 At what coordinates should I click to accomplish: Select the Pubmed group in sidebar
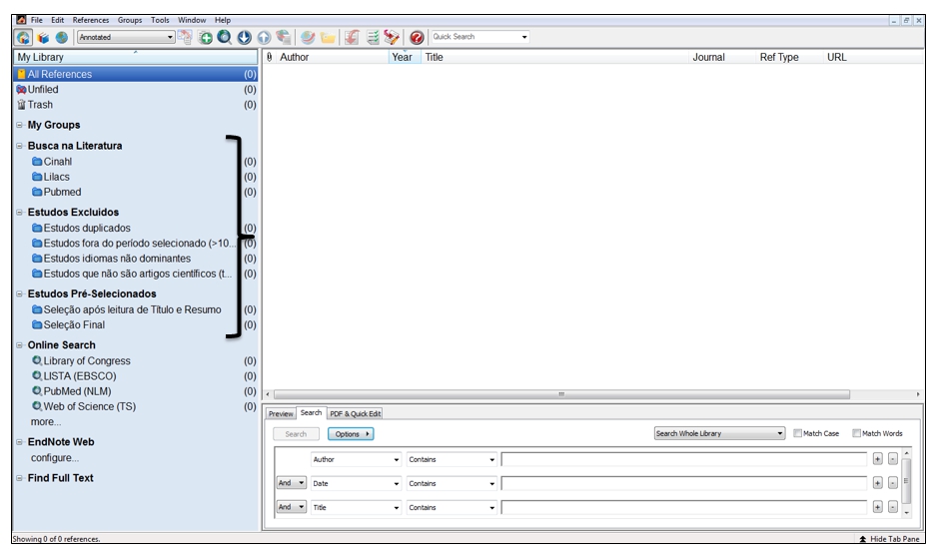[62, 192]
